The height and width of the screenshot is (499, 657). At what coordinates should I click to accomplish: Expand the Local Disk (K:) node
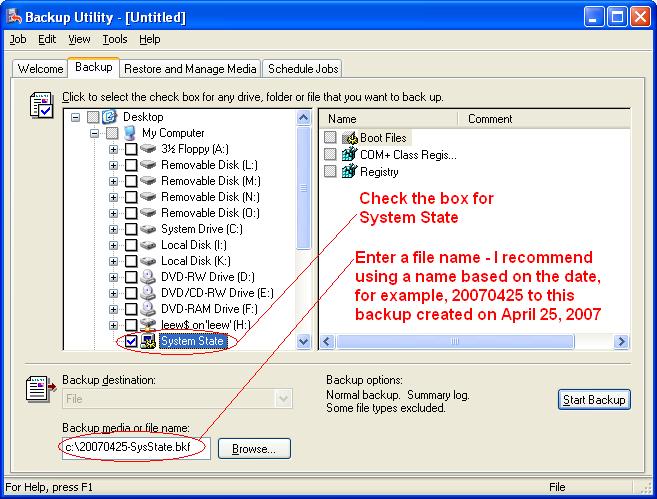[114, 261]
